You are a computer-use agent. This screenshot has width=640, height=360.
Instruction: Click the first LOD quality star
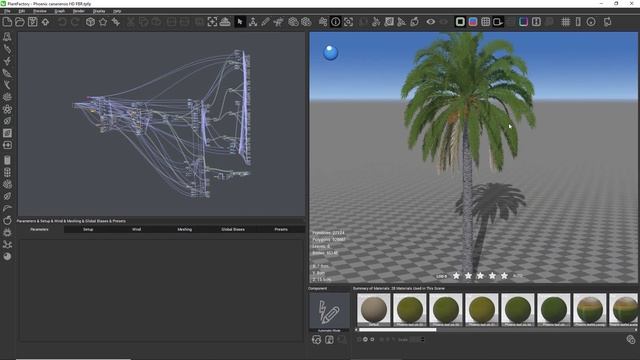[x=456, y=276]
